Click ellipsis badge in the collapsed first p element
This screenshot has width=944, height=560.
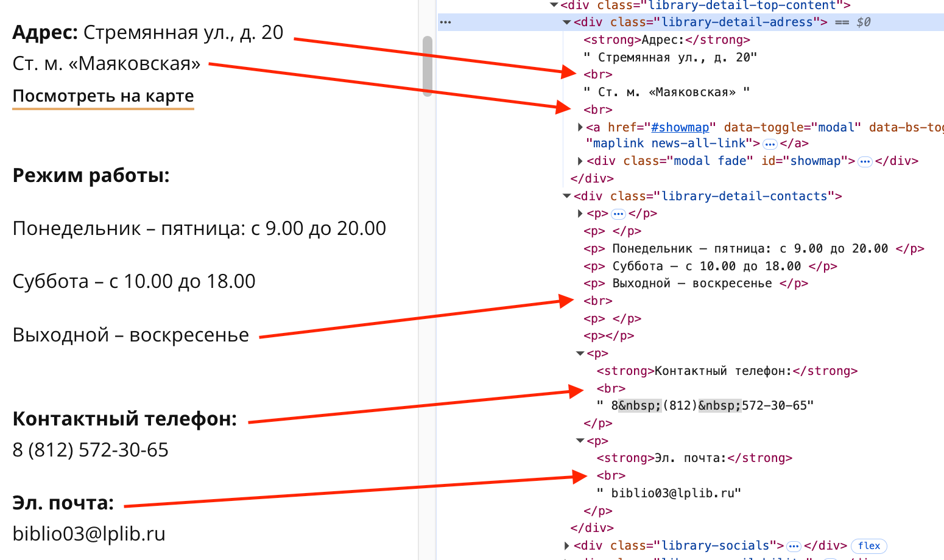pos(618,214)
